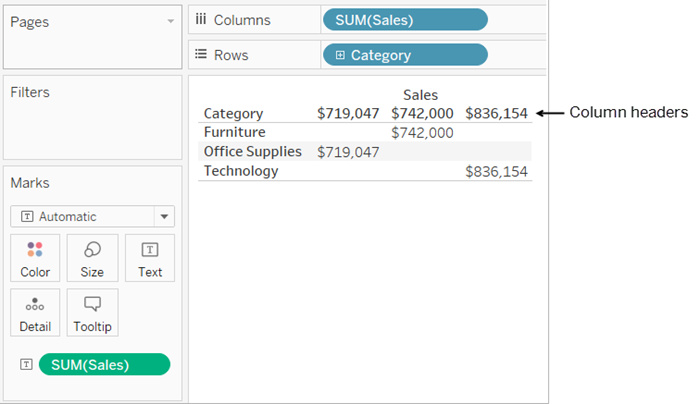Select the Technology row header

240,171
